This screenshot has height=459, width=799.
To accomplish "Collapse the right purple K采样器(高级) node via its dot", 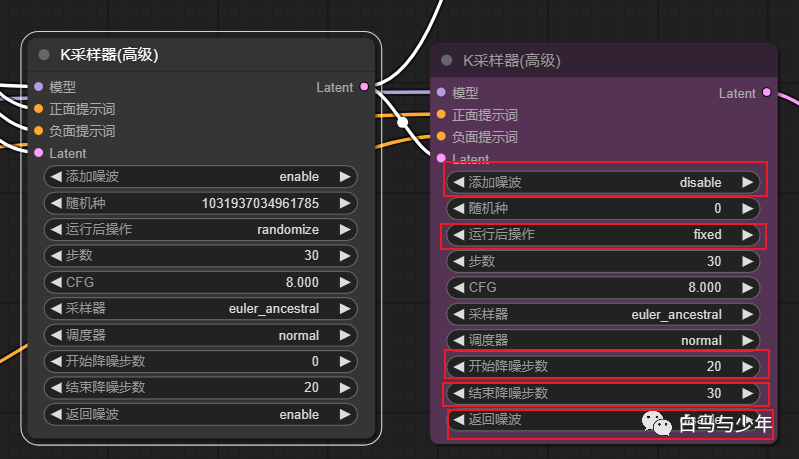I will (446, 61).
